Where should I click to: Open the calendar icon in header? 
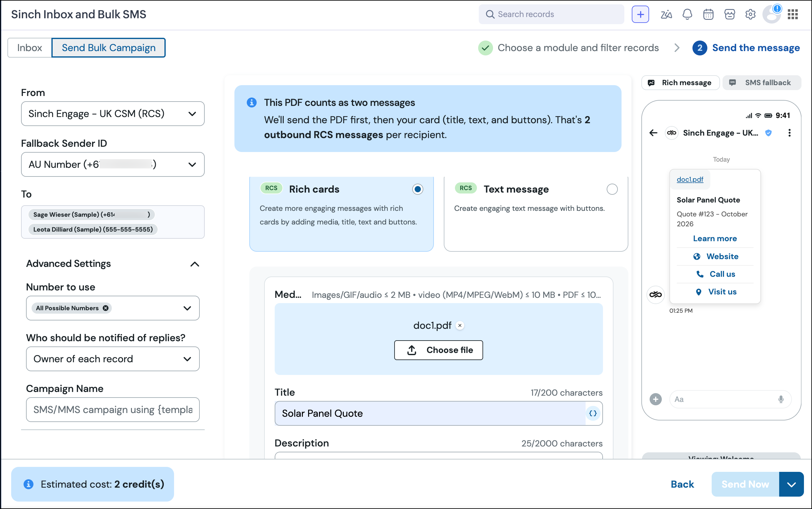[x=708, y=14]
